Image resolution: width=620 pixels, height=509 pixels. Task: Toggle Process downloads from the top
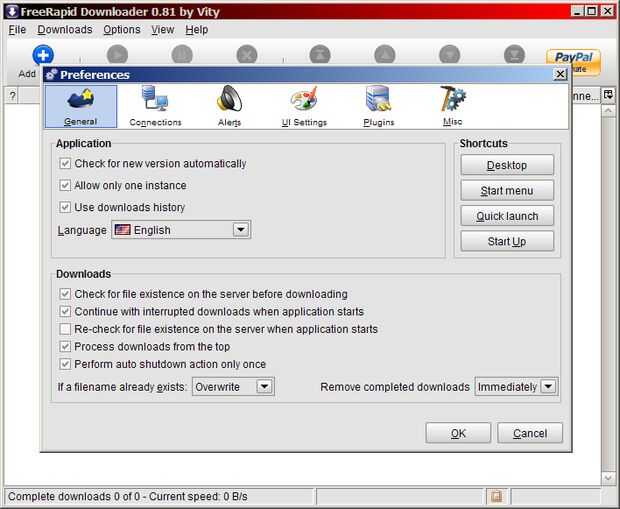click(x=65, y=346)
